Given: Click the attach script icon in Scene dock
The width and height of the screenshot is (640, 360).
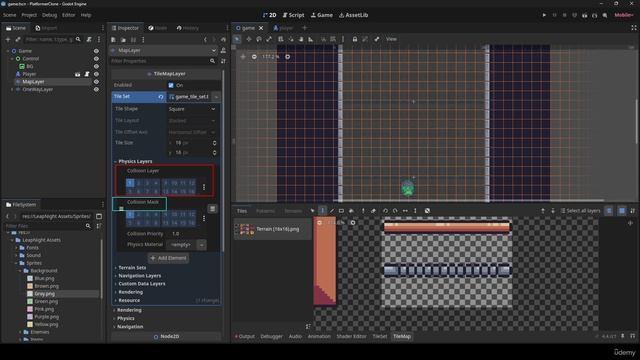Looking at the screenshot, I should (x=89, y=40).
